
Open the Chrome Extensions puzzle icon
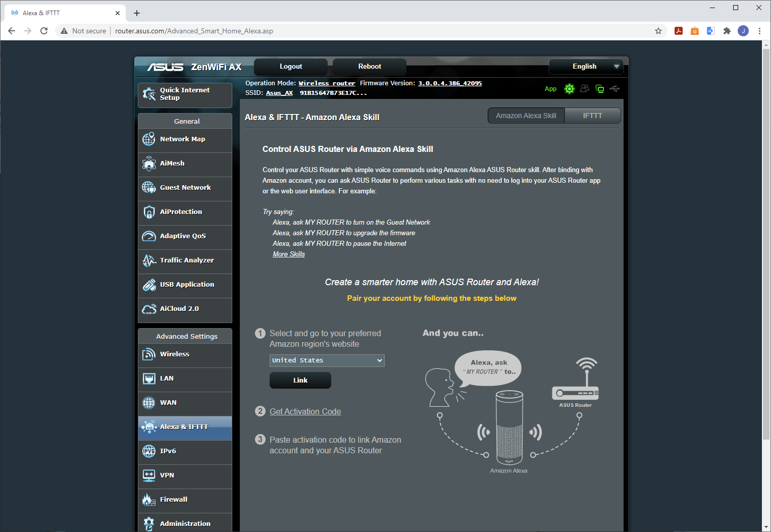click(727, 31)
